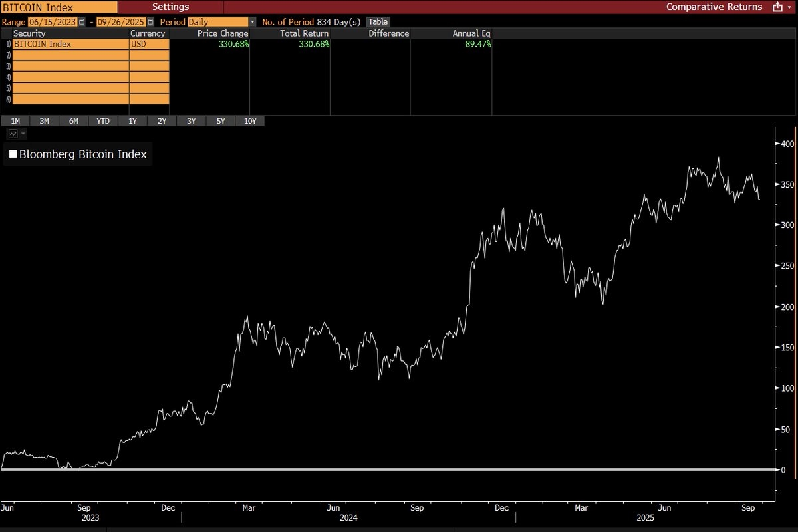Click the BITCOIN Index title input box
The image size is (798, 532).
58,7
